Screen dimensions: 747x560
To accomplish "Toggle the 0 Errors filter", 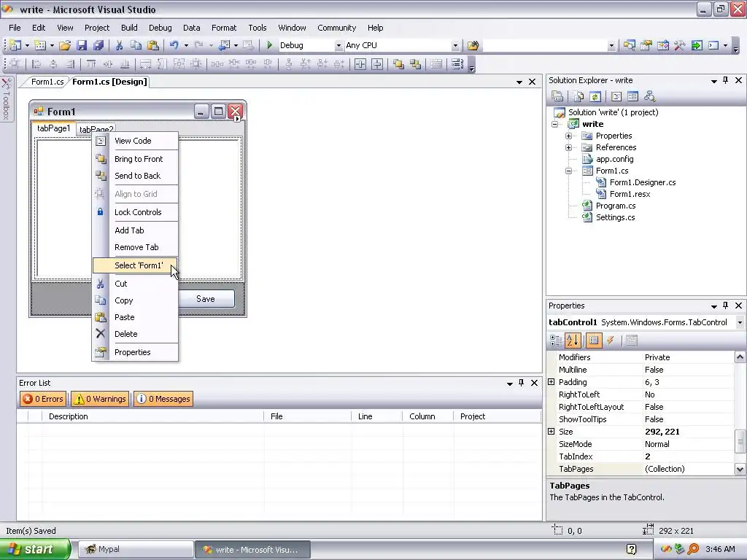I will [43, 399].
